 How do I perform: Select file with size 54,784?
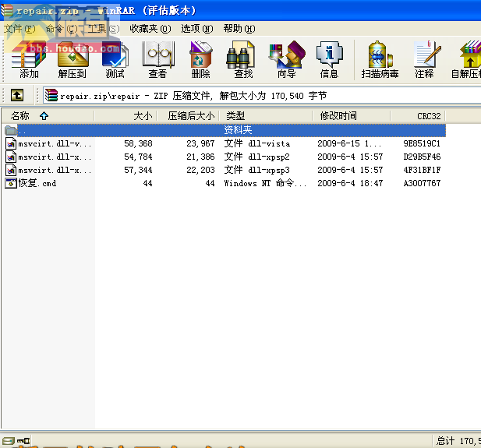tap(138, 157)
